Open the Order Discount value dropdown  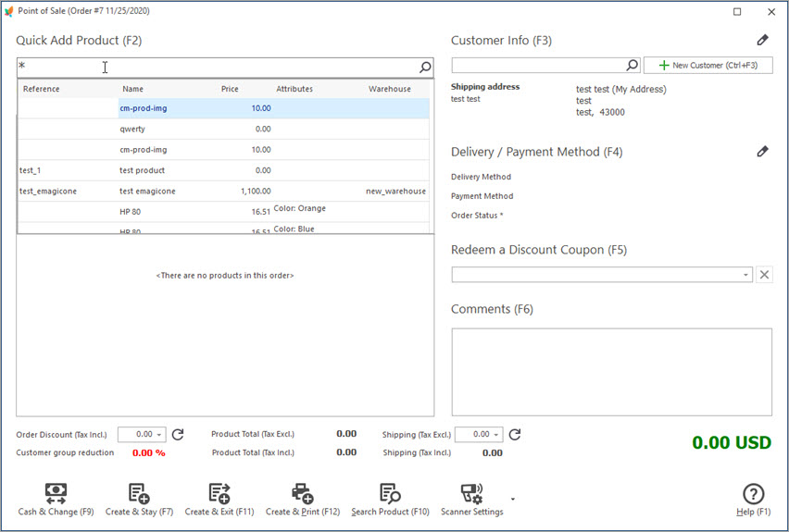[x=159, y=435]
